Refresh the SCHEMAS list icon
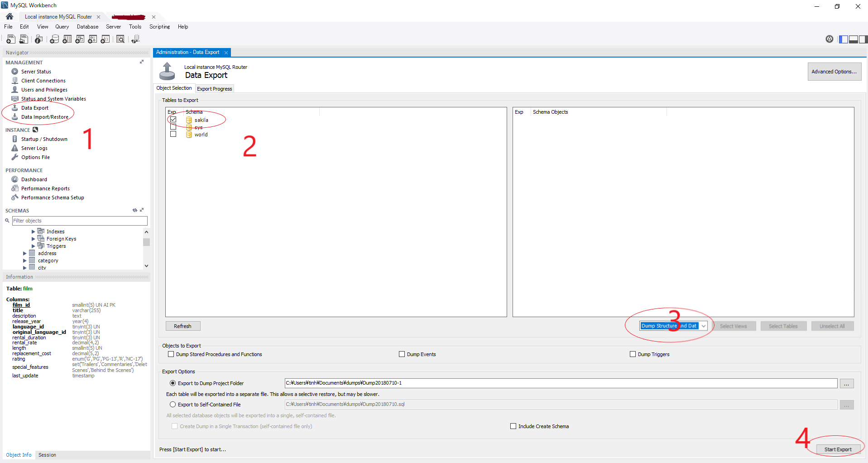This screenshot has height=463, width=868. [134, 210]
